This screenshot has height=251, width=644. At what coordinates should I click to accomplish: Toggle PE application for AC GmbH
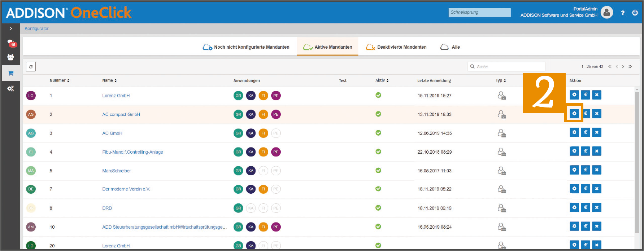click(x=276, y=133)
